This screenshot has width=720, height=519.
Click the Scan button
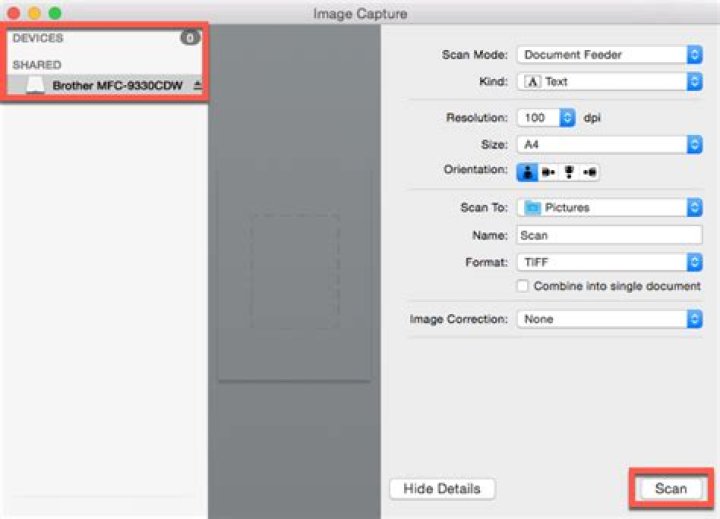670,488
